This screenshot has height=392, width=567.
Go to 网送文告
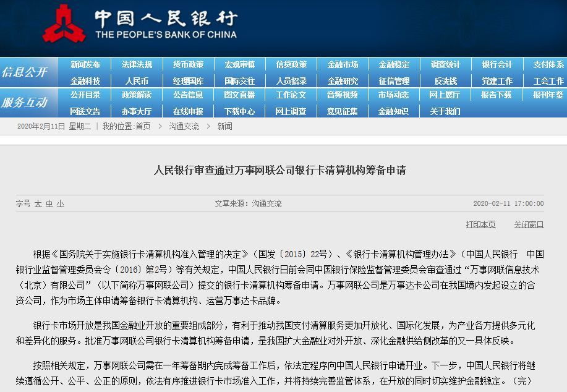coord(85,111)
